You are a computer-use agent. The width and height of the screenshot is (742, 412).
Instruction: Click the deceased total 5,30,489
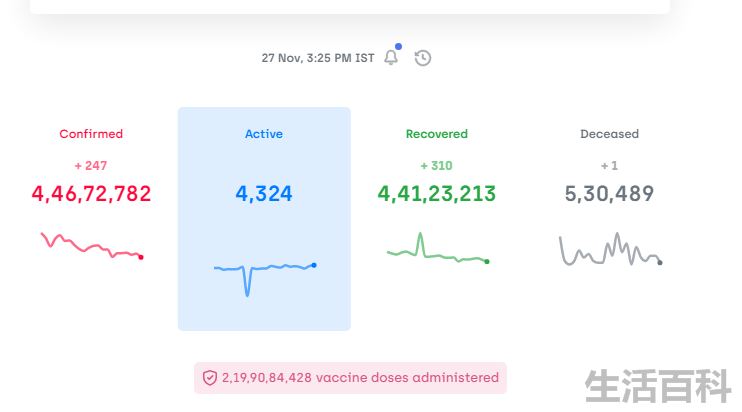coord(610,193)
